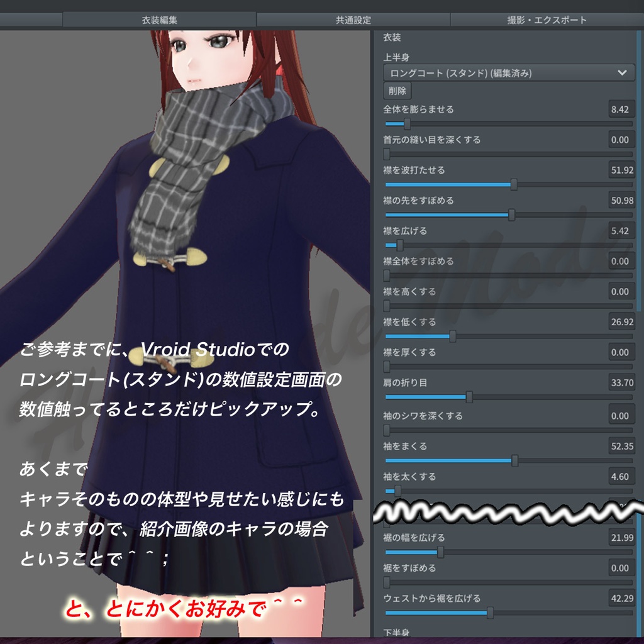Screen dimensions: 644x644
Task: Adjust the 肩の折り目 slider
Action: tap(469, 397)
